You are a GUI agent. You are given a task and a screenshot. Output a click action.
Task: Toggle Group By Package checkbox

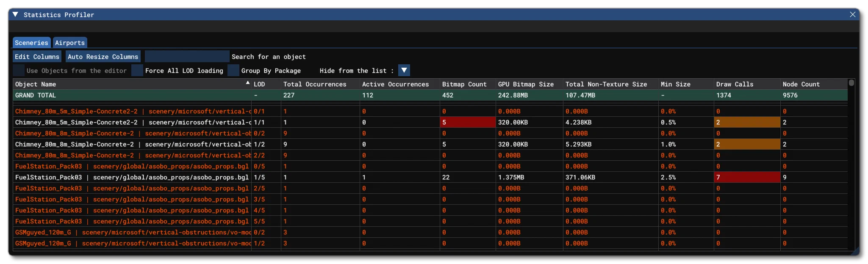point(233,71)
